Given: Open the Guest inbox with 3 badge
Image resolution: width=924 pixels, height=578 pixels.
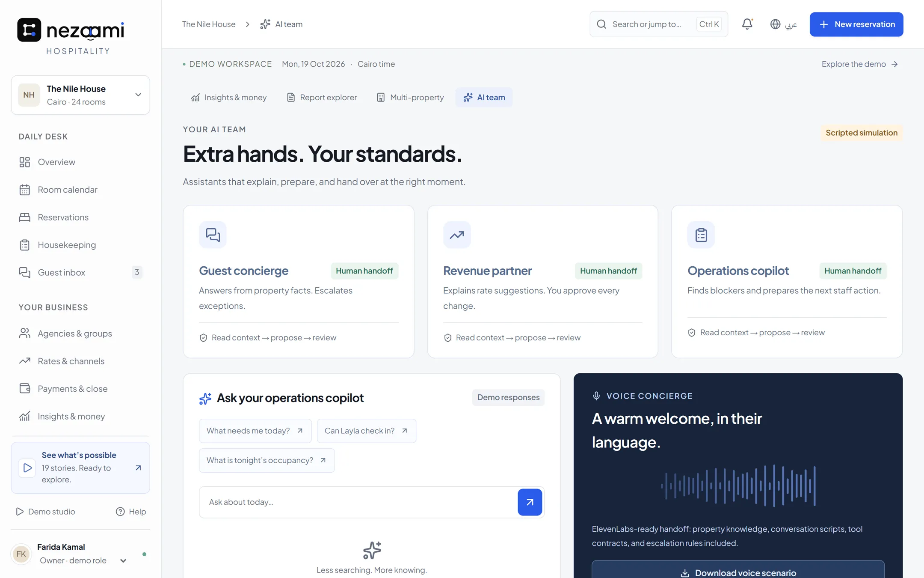Looking at the screenshot, I should (80, 272).
